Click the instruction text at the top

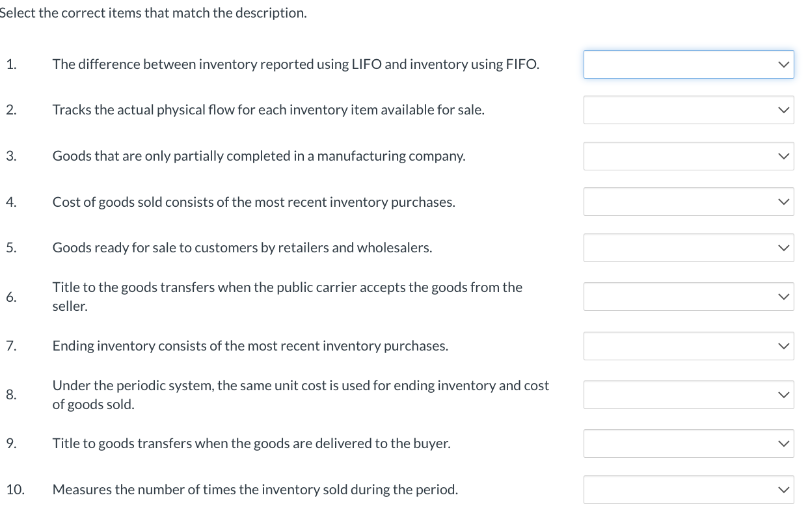pos(153,12)
